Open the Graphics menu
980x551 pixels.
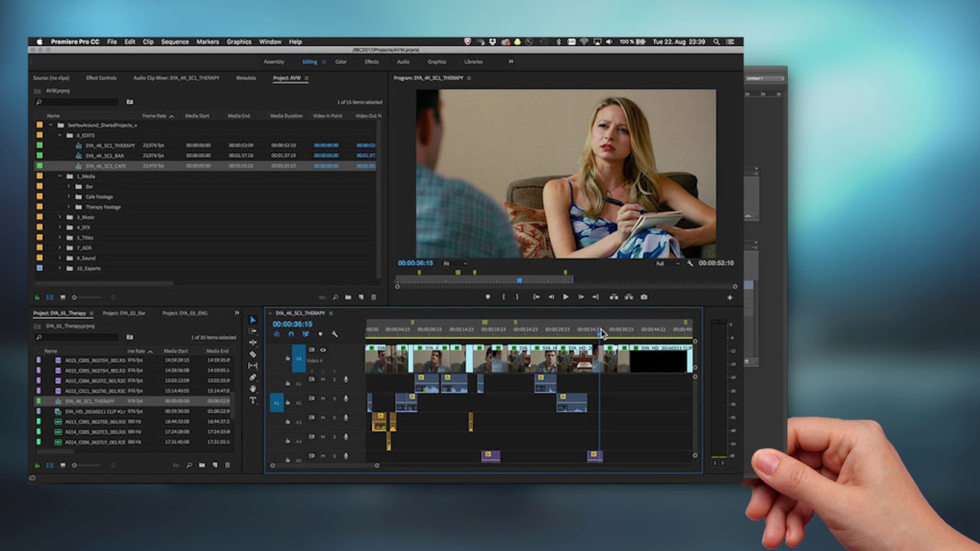(239, 41)
